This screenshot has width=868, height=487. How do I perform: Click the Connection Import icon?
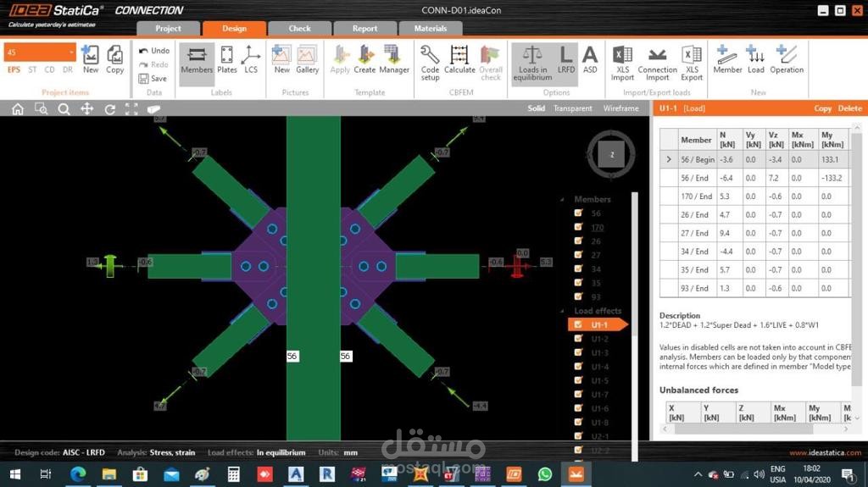pos(657,63)
